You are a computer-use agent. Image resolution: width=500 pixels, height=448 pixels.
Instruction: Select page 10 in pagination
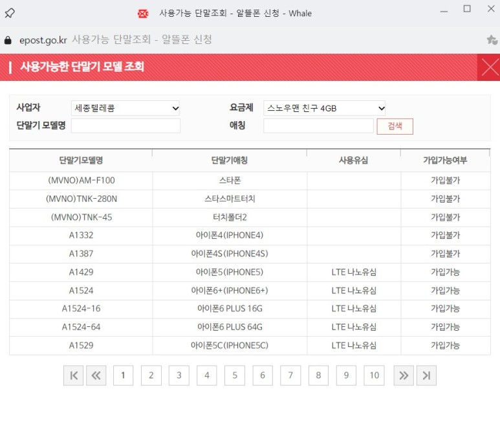tap(374, 375)
